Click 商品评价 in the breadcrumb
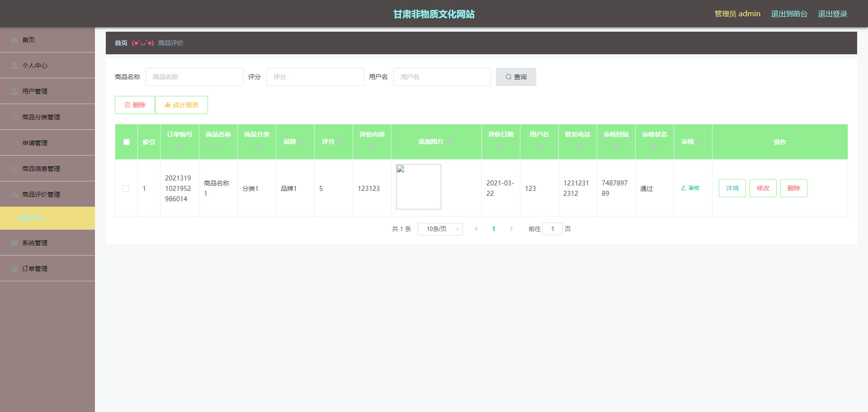The height and width of the screenshot is (412, 868). 171,43
